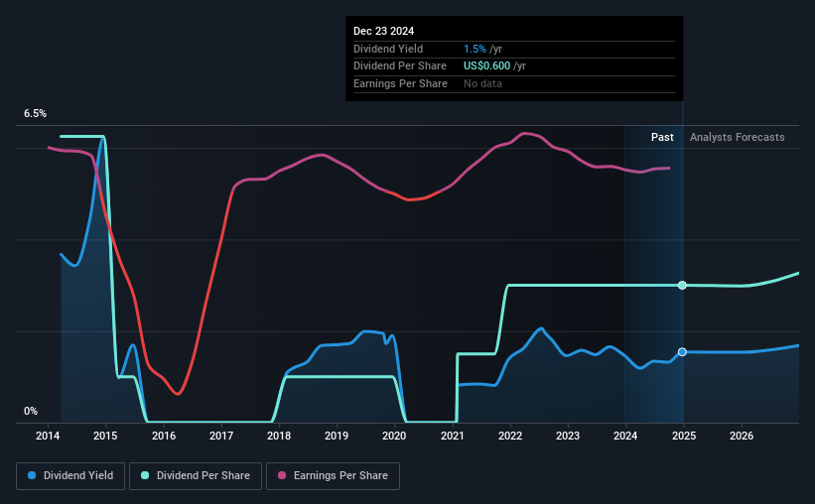Click the 2018 x-axis year label
The width and height of the screenshot is (815, 504).
pyautogui.click(x=279, y=436)
